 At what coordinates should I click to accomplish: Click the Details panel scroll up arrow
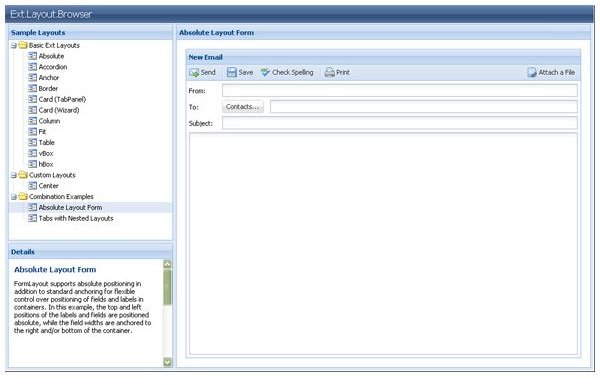click(x=167, y=264)
